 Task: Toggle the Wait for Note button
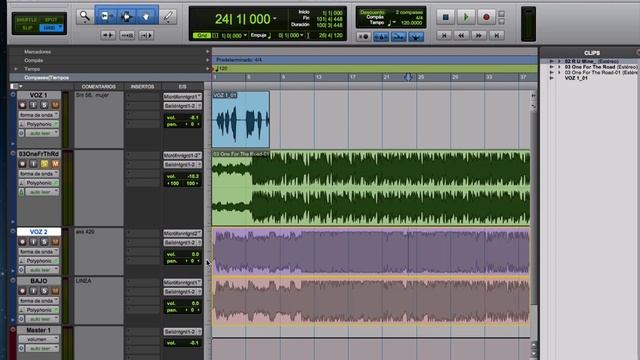(363, 37)
